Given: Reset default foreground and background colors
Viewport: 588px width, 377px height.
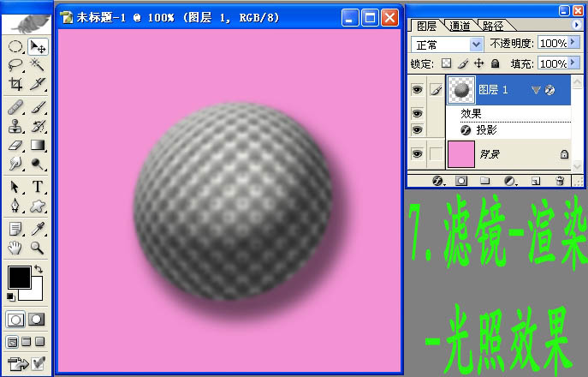Looking at the screenshot, I should point(11,296).
